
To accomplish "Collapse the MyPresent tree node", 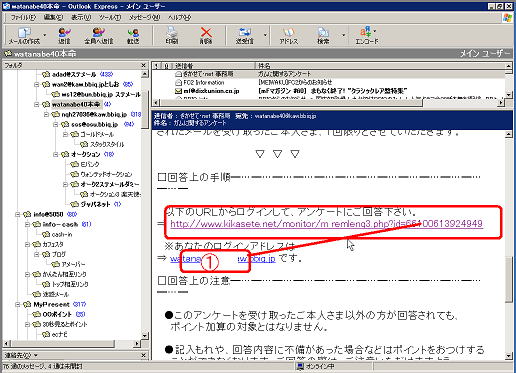I will [17, 305].
